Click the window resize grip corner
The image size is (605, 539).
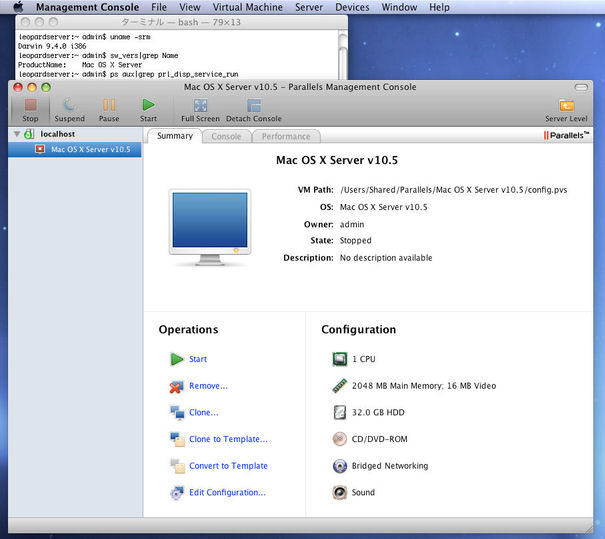point(589,529)
